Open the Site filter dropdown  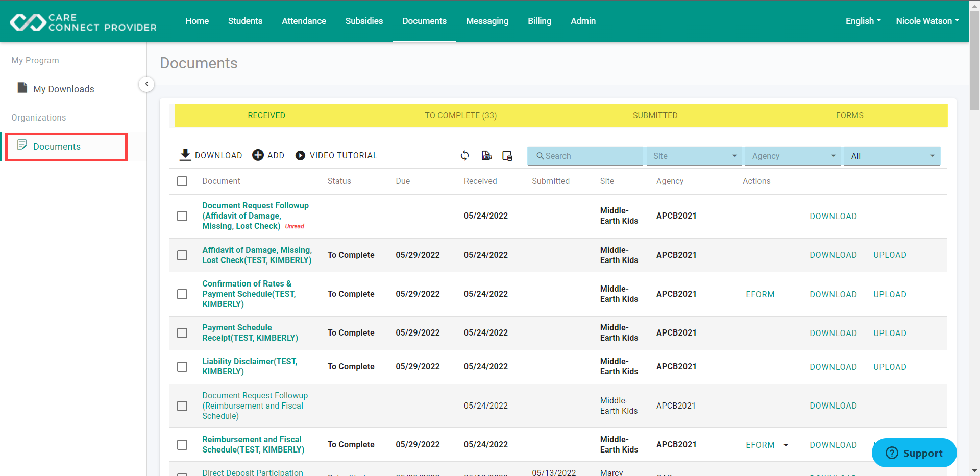[694, 156]
